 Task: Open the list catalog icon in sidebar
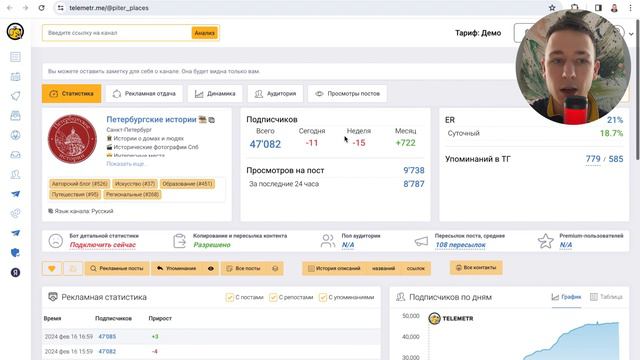(16, 57)
